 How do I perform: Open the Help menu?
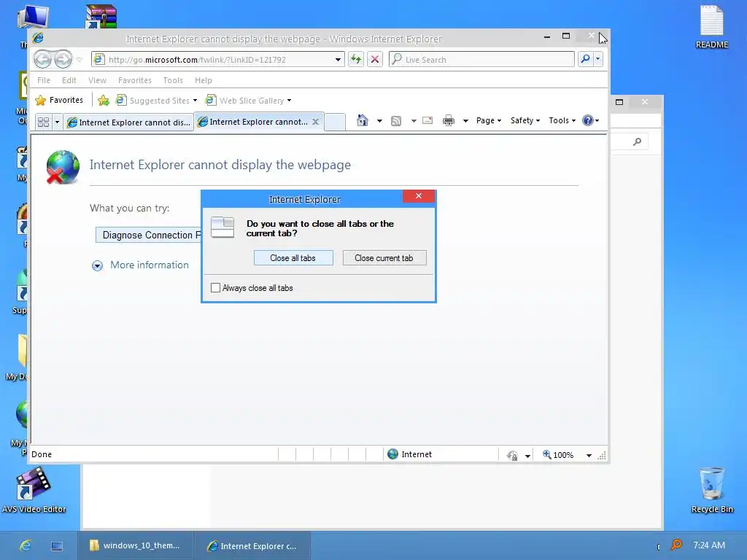(204, 80)
